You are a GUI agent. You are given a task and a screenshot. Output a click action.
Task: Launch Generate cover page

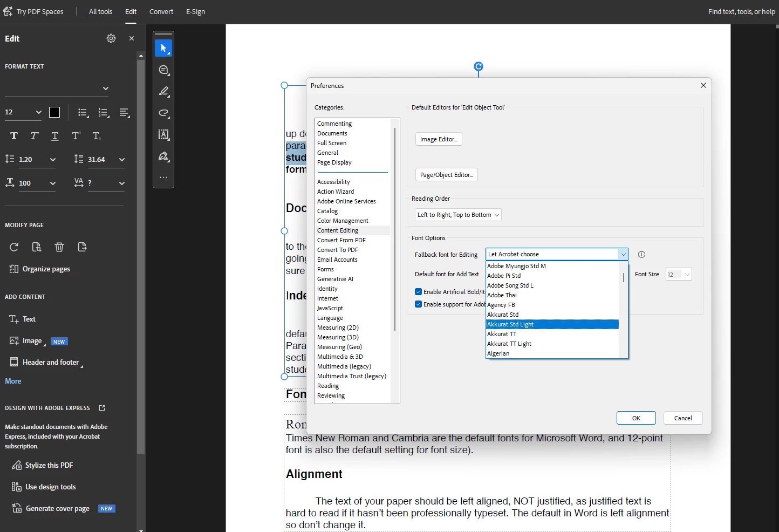pyautogui.click(x=51, y=508)
